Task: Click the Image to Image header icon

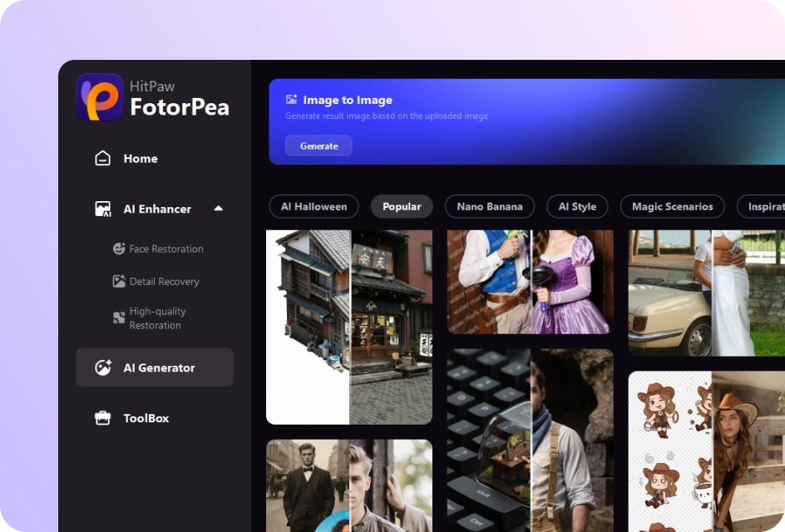Action: click(291, 100)
